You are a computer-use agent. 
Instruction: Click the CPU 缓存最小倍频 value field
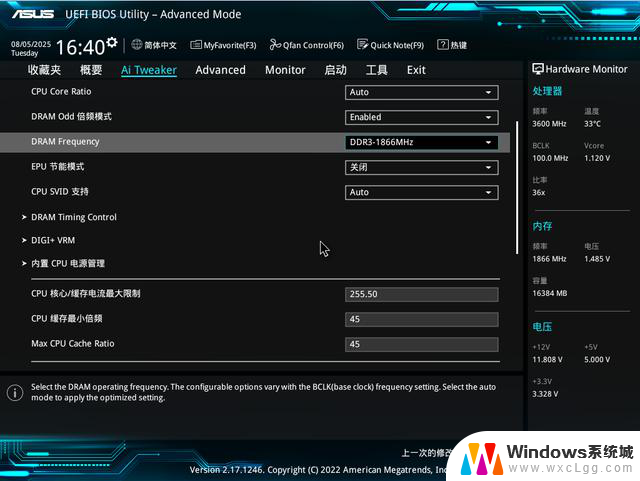(422, 319)
